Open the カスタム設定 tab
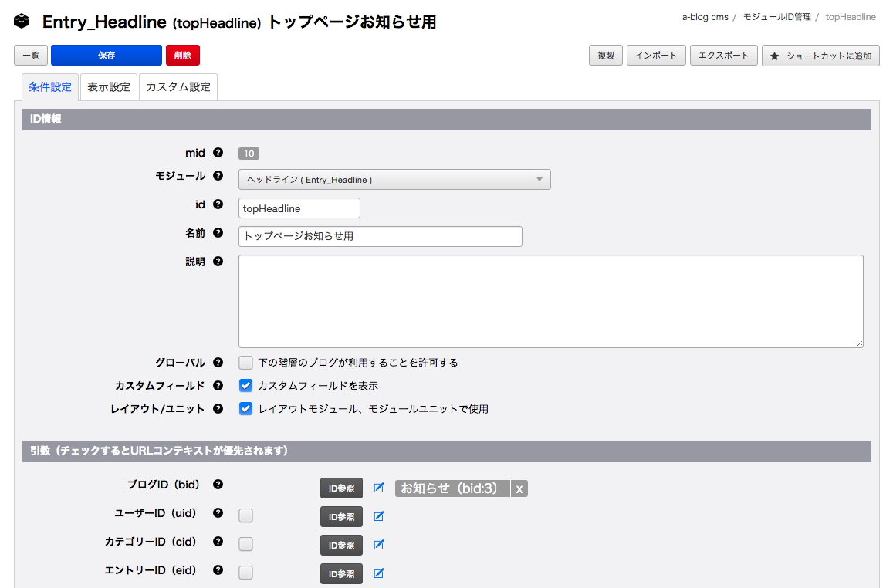The image size is (893, 588). coord(178,86)
